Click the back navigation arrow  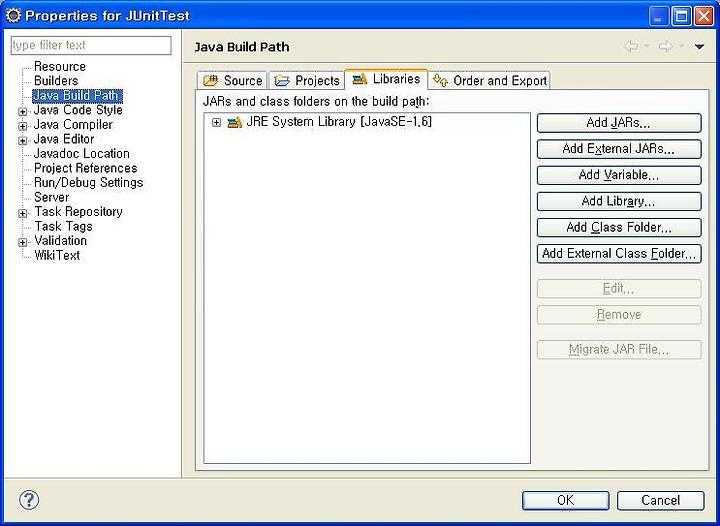point(631,46)
